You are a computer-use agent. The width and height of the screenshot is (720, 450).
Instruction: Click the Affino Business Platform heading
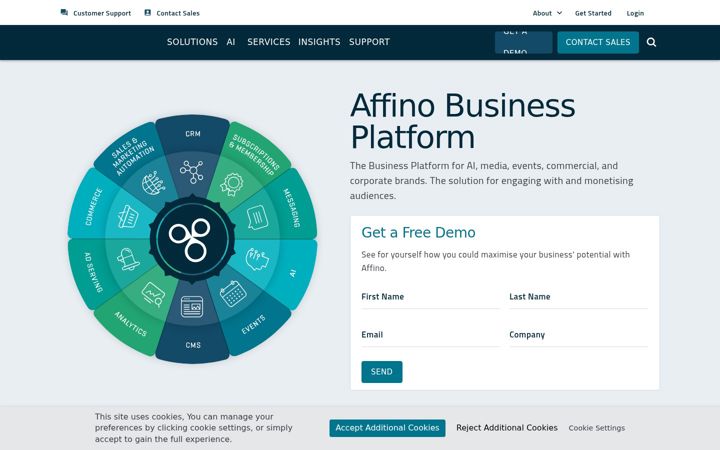(x=462, y=121)
